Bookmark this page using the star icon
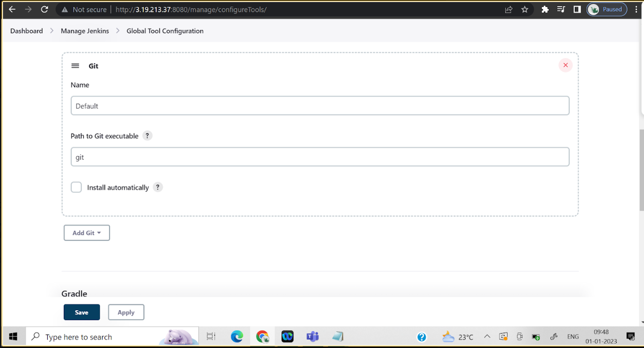644x348 pixels. pos(525,9)
